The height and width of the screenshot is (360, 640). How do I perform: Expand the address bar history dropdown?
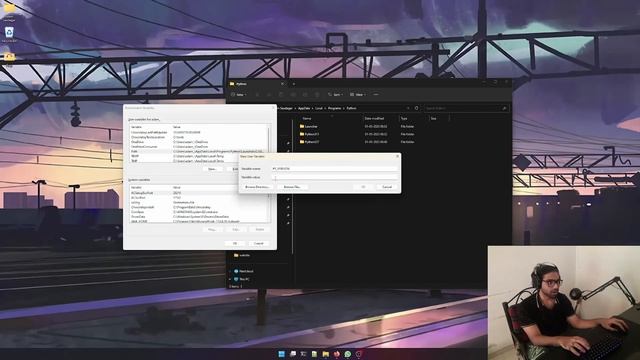[x=408, y=108]
